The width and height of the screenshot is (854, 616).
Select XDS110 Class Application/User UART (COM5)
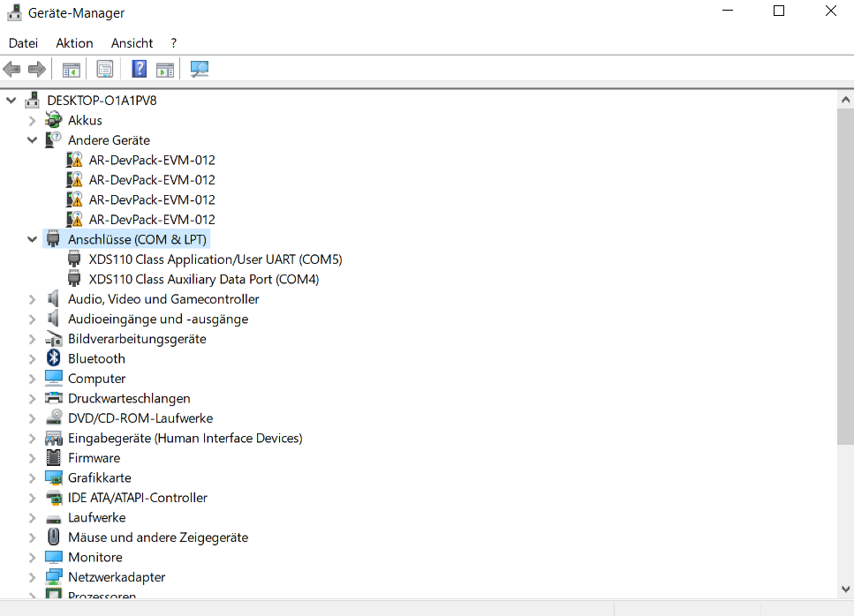tap(215, 259)
